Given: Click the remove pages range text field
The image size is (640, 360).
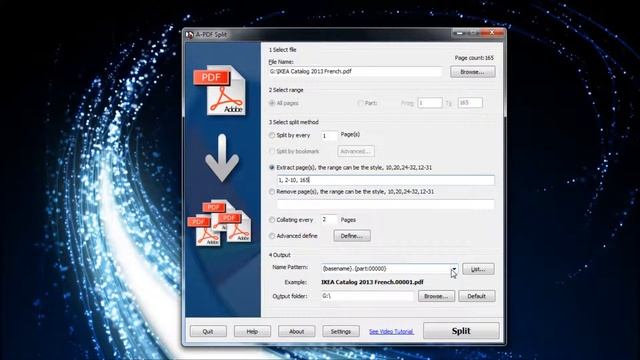Looking at the screenshot, I should (x=386, y=204).
